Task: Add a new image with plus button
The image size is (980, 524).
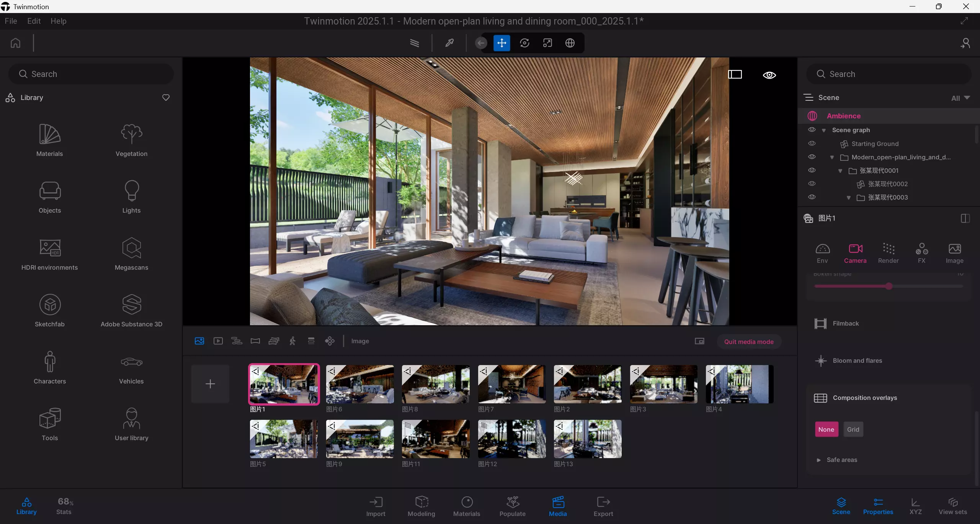Action: tap(210, 384)
